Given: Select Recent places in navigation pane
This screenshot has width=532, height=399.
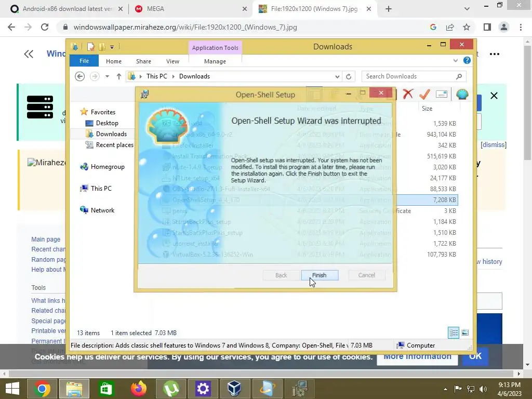Looking at the screenshot, I should [x=109, y=145].
